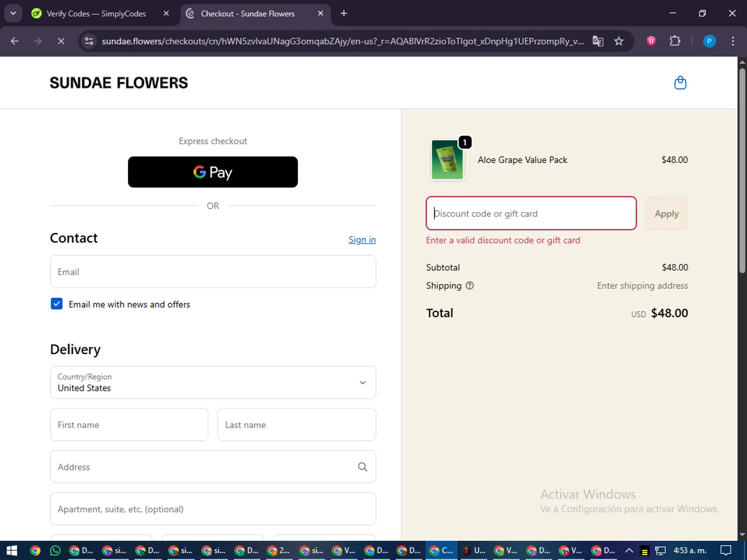Open the browser profile avatar P
Screen dimensions: 747x560
[x=709, y=41]
